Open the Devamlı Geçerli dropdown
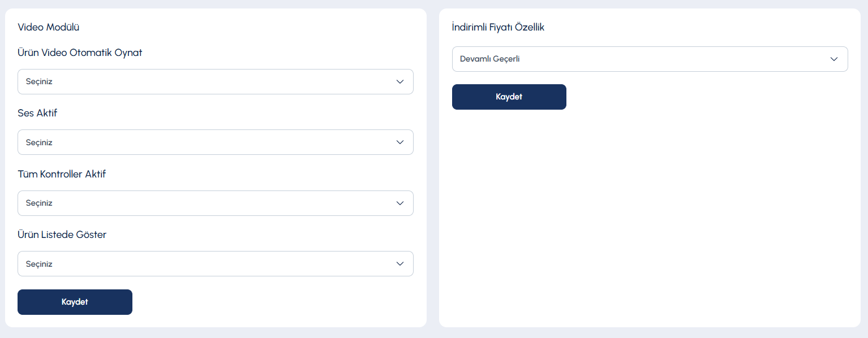Screen dimensions: 868x338 tap(650, 59)
